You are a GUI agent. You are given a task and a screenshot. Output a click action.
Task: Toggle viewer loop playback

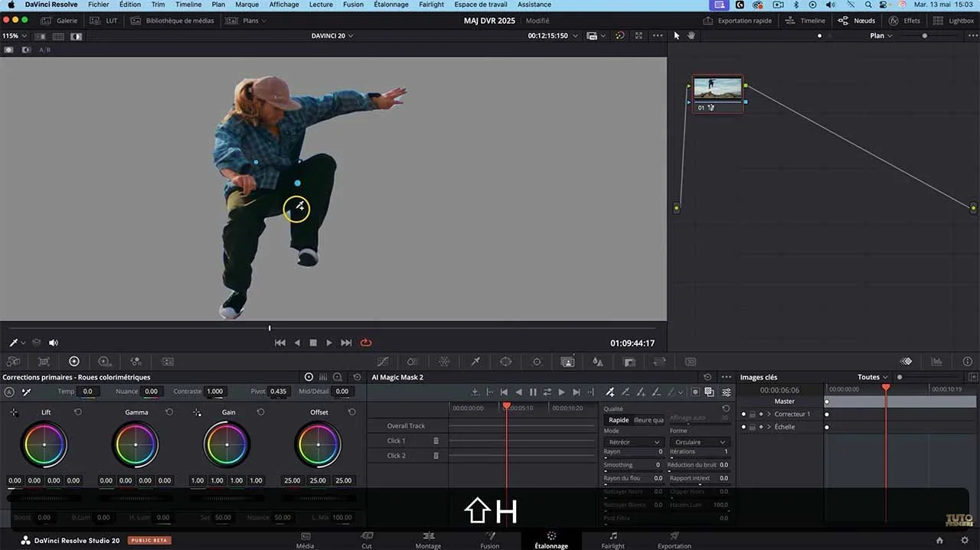point(366,343)
